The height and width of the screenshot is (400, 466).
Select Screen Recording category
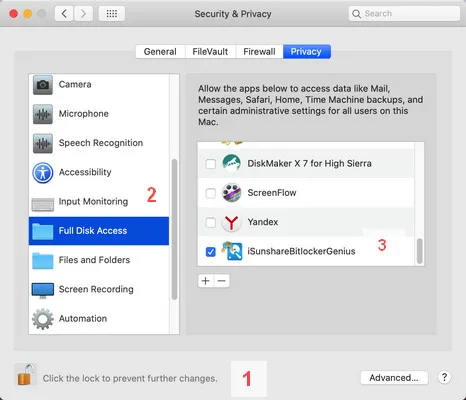[99, 290]
